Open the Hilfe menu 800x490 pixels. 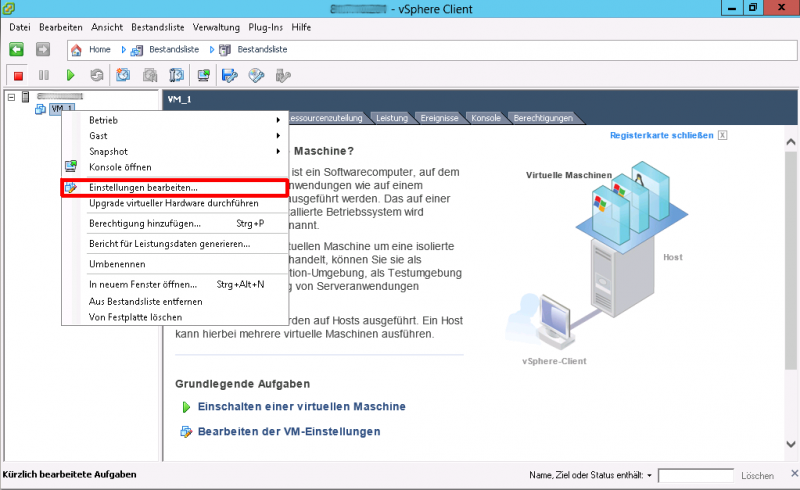[301, 27]
